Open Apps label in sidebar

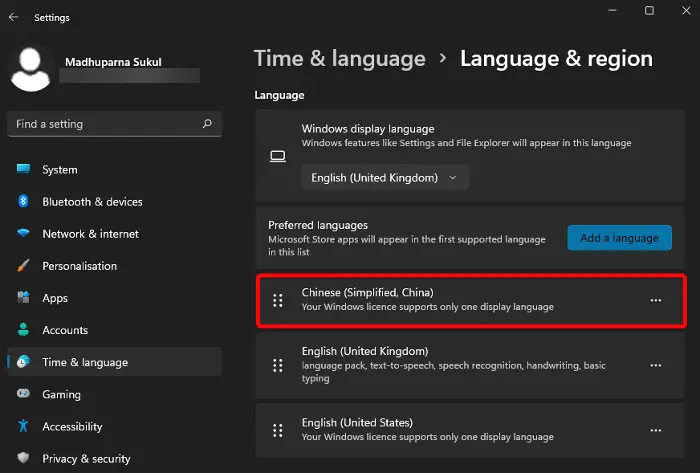click(x=55, y=299)
